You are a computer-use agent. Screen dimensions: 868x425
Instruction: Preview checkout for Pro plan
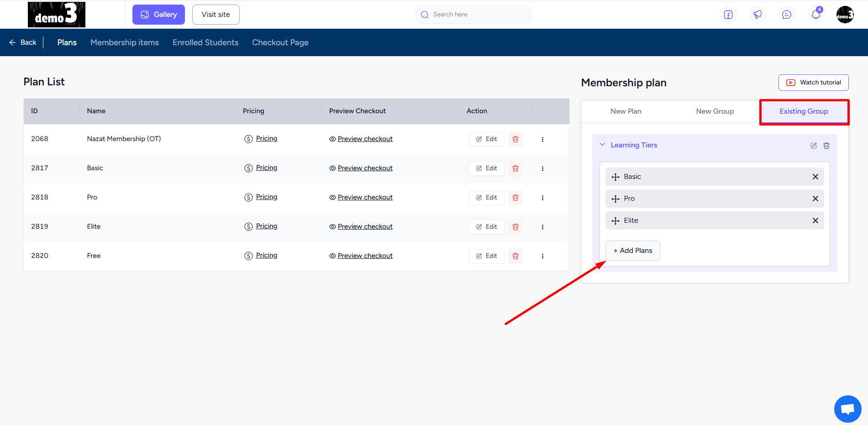(x=361, y=197)
